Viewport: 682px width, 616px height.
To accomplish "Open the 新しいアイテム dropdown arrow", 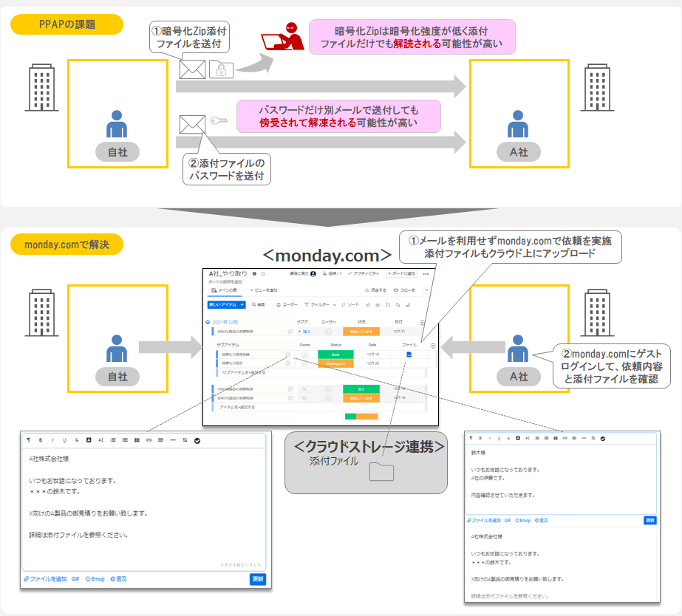I will pyautogui.click(x=242, y=305).
